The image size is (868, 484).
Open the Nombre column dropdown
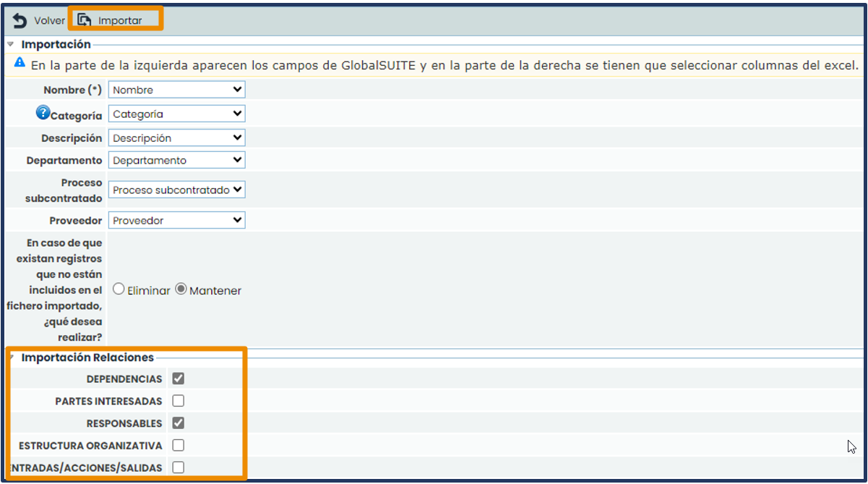(176, 90)
